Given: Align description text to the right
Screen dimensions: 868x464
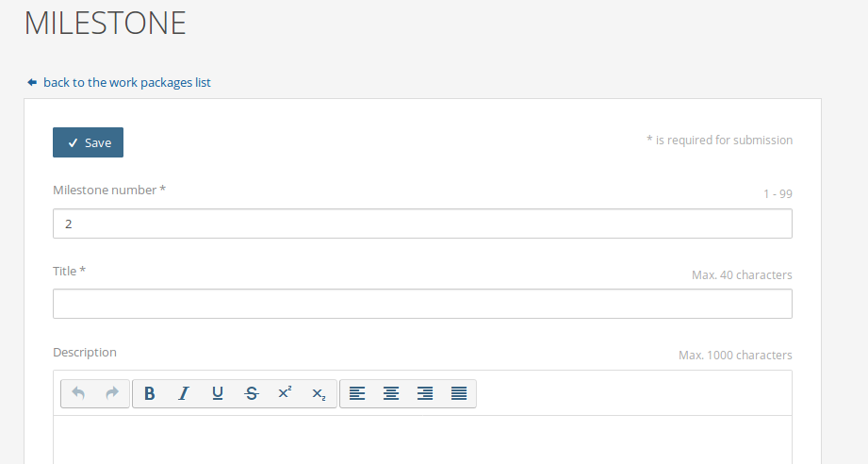Looking at the screenshot, I should (x=425, y=393).
